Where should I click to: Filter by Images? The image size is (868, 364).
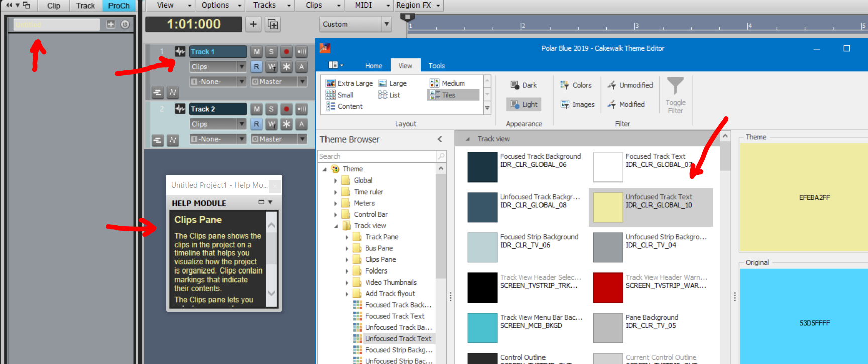(x=578, y=104)
